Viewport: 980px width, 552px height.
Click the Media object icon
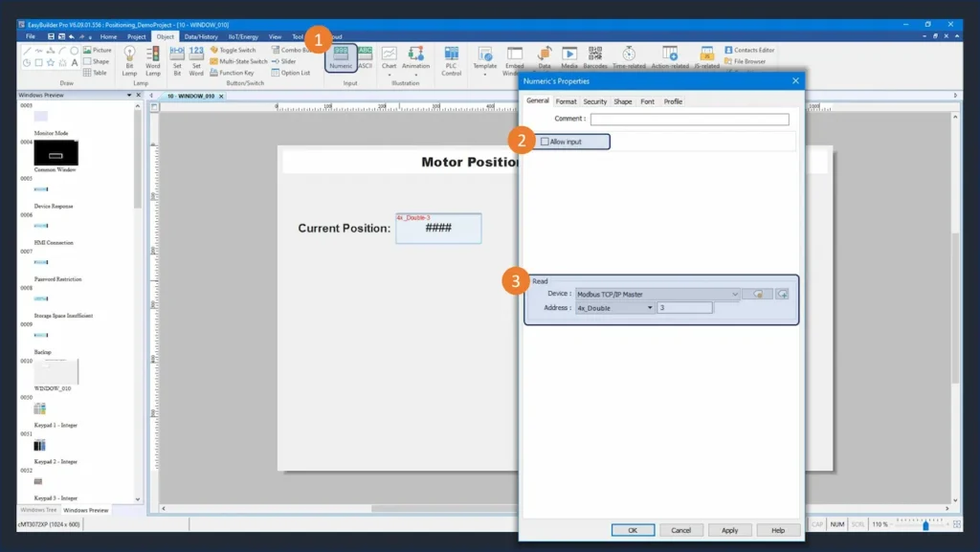[x=569, y=57]
